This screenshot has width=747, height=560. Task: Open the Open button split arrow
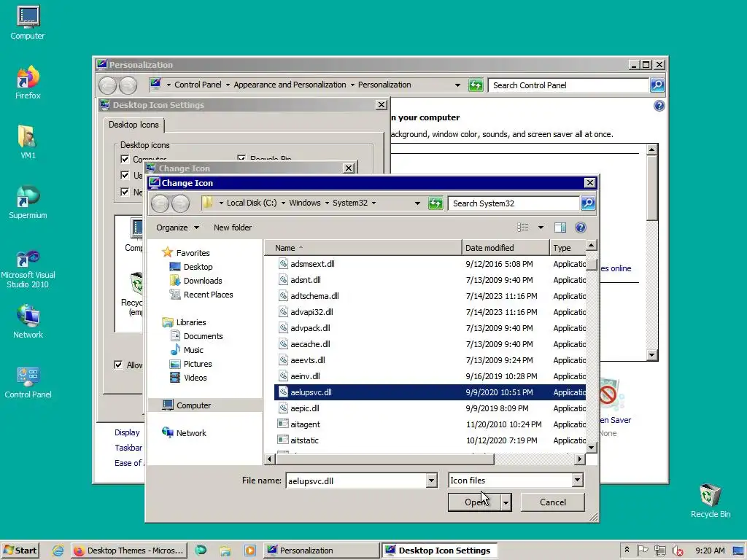coord(506,502)
